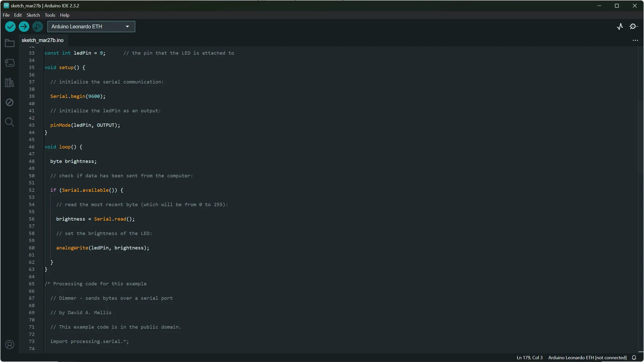Click the void setup() { line
This screenshot has height=362, width=644.
tap(65, 67)
